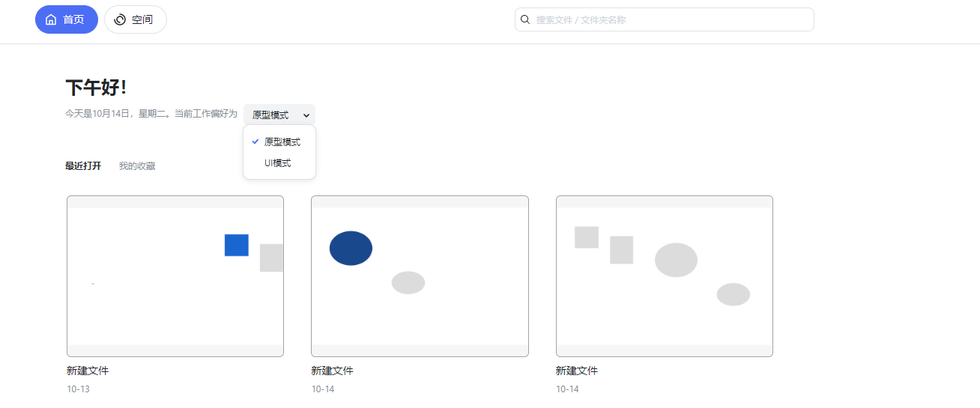This screenshot has width=980, height=408.
Task: Click the bright blue square in first preview
Action: 237,245
